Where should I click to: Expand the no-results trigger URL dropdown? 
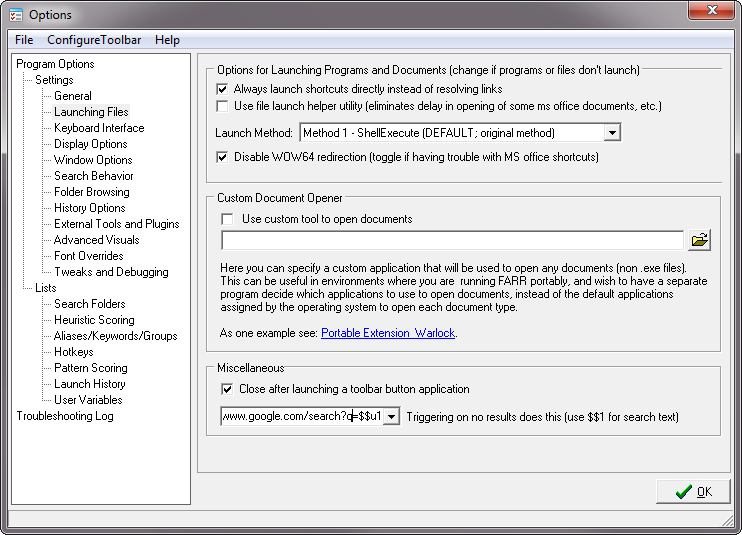tap(391, 417)
